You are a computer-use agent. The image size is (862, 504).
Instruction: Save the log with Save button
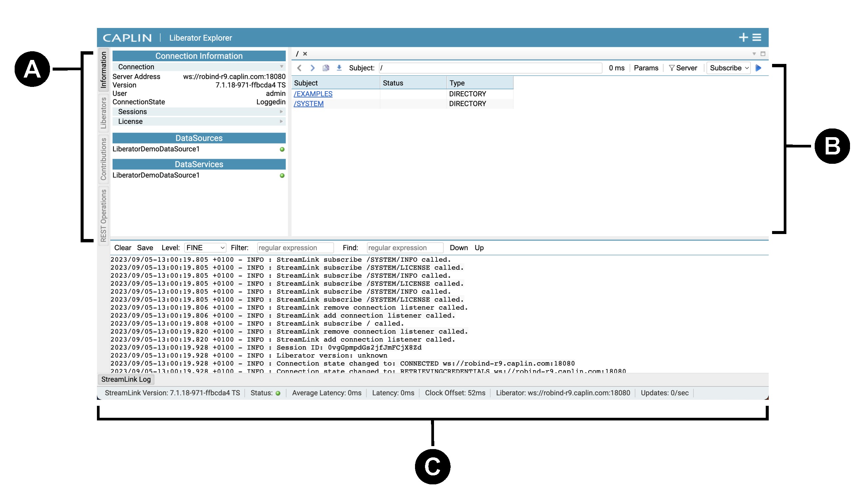[x=145, y=248]
